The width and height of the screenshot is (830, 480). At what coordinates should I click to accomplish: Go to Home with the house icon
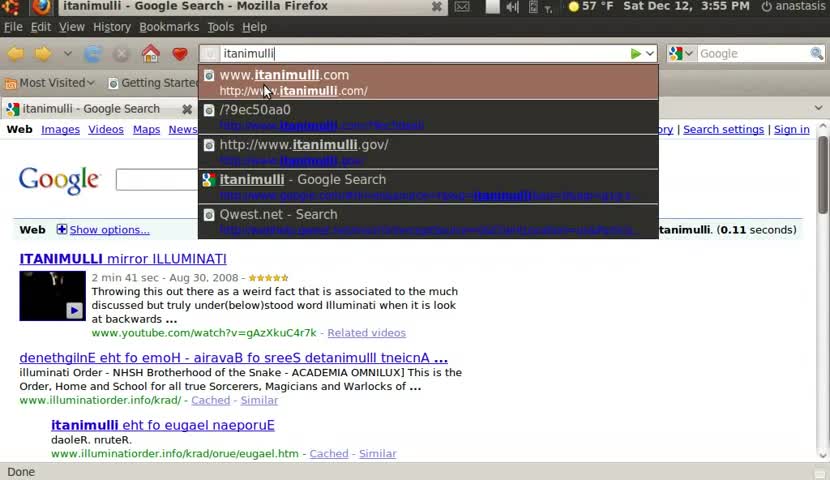[x=150, y=53]
